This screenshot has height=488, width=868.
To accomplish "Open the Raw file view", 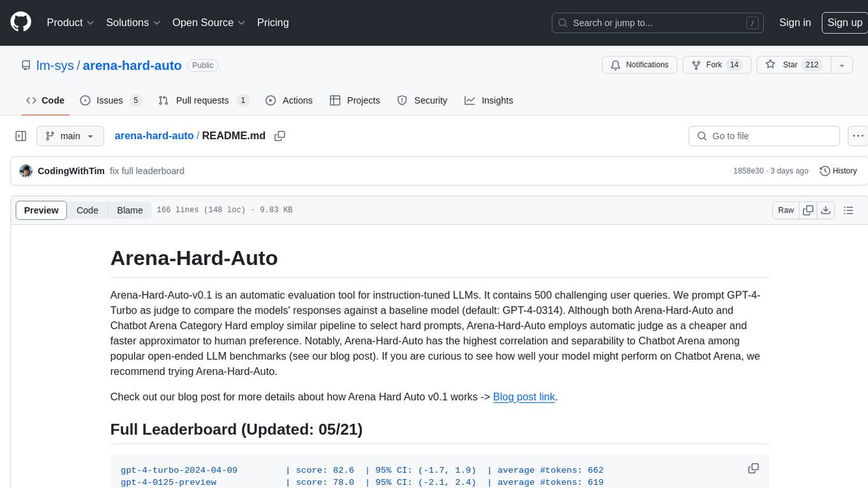I will click(x=786, y=210).
